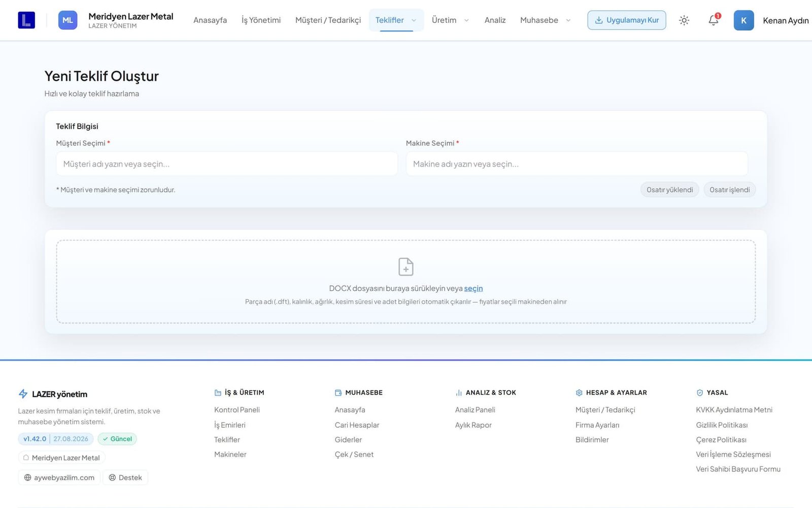
Task: Click the Hesap & Ayarlar gear icon
Action: click(x=579, y=393)
